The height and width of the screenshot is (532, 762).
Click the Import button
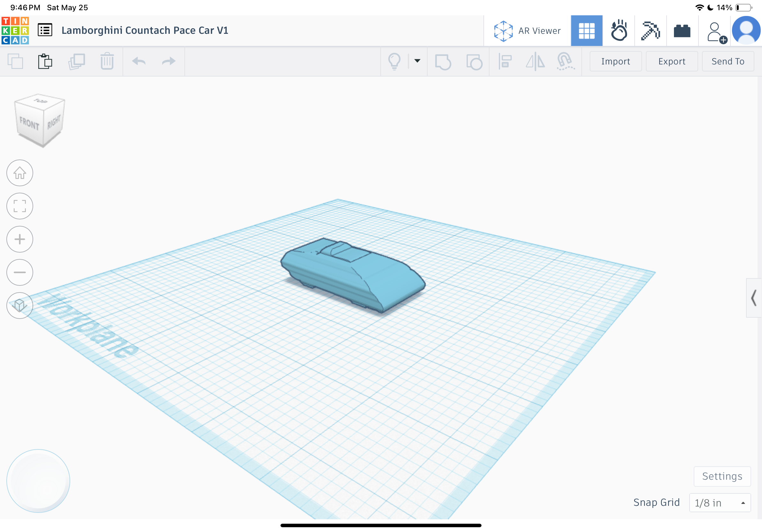pyautogui.click(x=615, y=61)
